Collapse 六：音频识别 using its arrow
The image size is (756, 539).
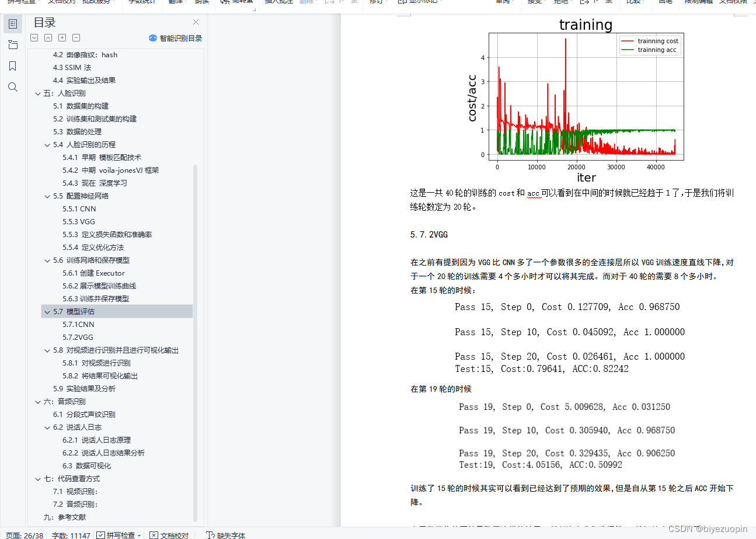click(38, 402)
